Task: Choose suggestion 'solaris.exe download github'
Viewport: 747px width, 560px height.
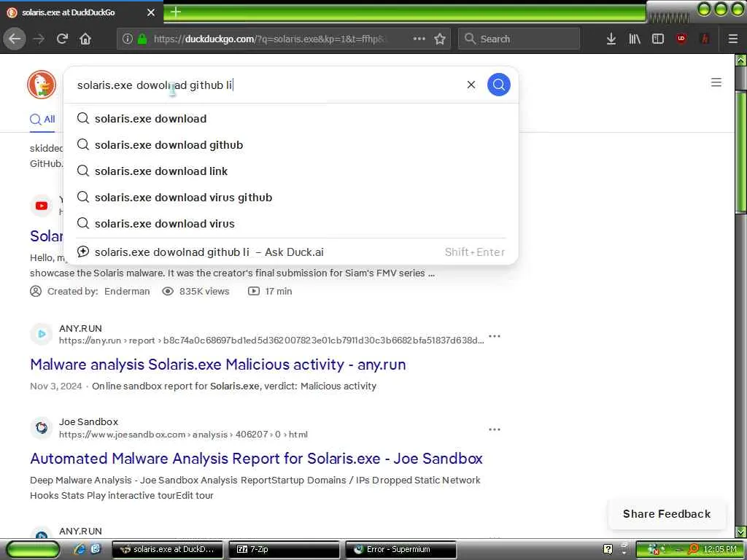Action: pos(290,145)
